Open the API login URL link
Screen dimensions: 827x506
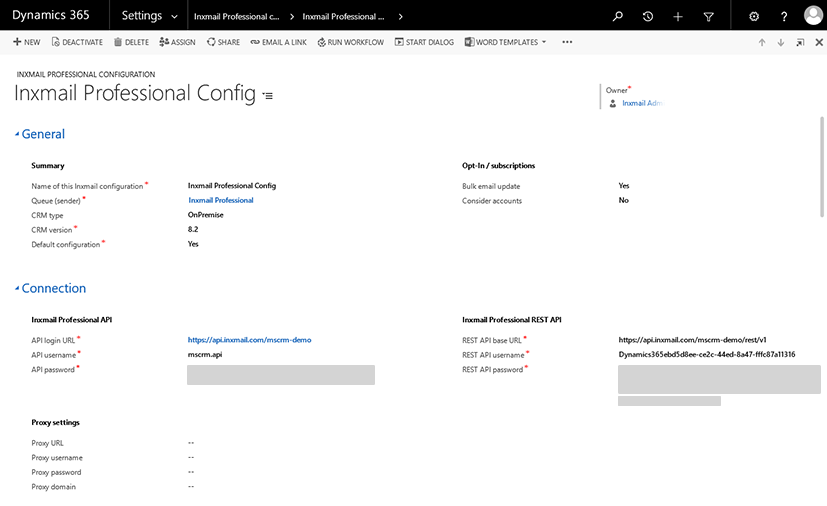[249, 340]
